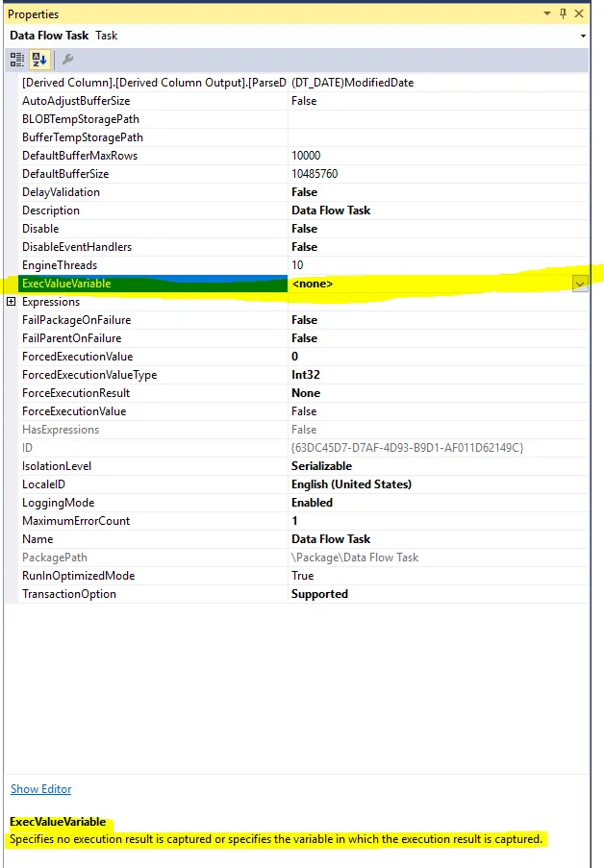Click the <none> value of ExecValueVariable
This screenshot has height=868, width=604.
[312, 284]
